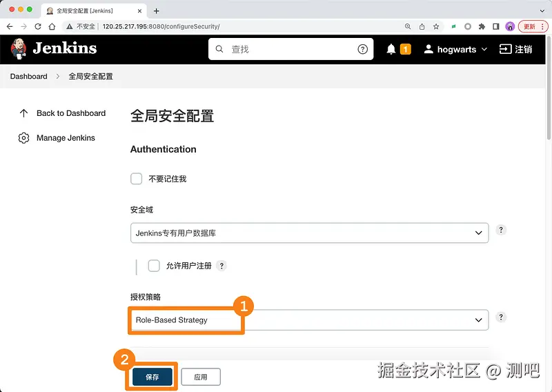Screen dimensions: 552x392
Task: Open the notifications bell
Action: (x=391, y=49)
